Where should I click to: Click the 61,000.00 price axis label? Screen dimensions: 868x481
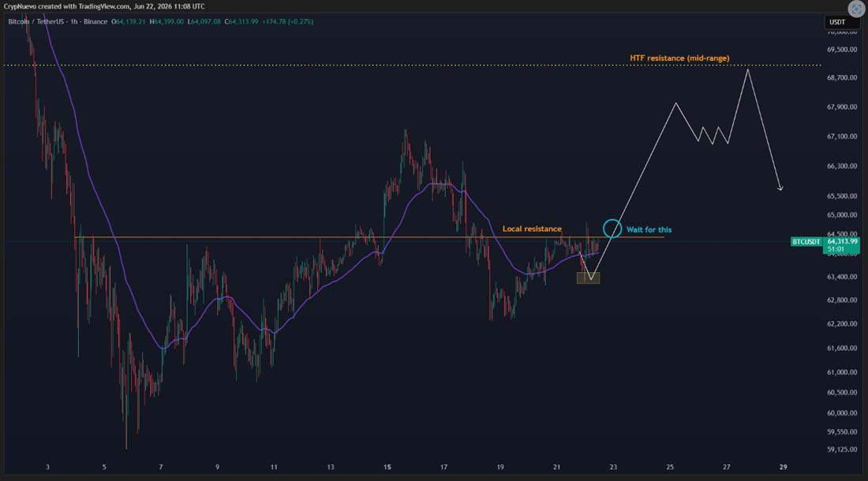click(x=842, y=373)
